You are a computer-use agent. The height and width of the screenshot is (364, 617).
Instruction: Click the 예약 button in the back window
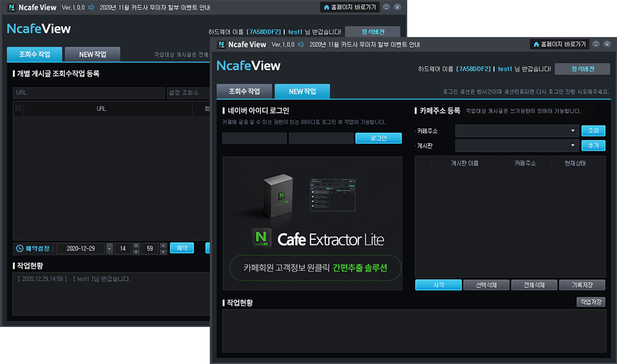click(182, 248)
